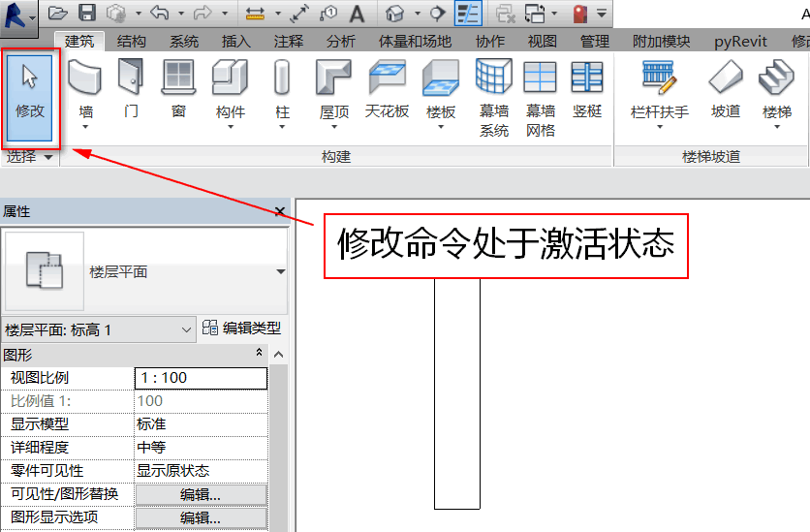This screenshot has width=810, height=532.
Task: Collapse the 图形 properties section
Action: pyautogui.click(x=259, y=355)
